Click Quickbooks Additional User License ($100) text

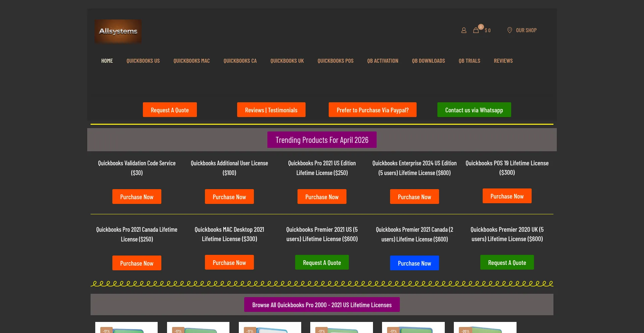click(229, 168)
